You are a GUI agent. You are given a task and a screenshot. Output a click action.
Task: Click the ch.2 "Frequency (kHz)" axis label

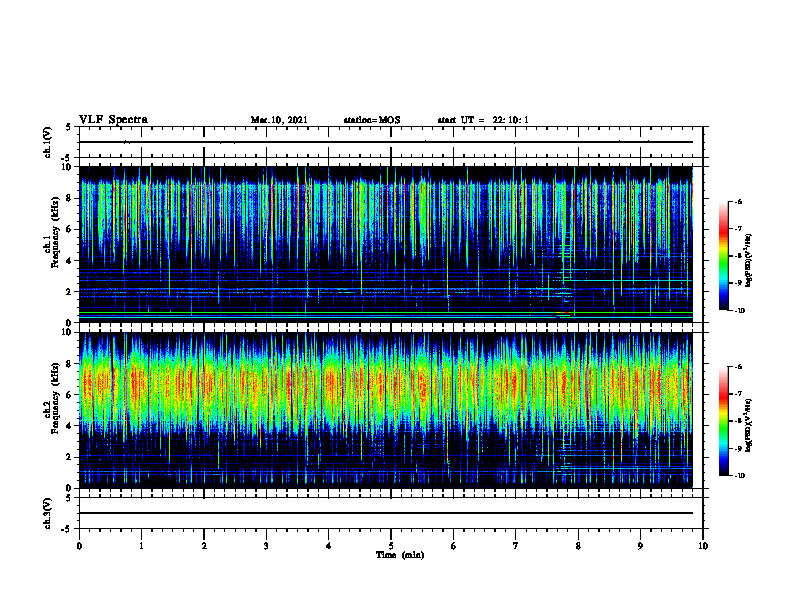click(x=55, y=398)
